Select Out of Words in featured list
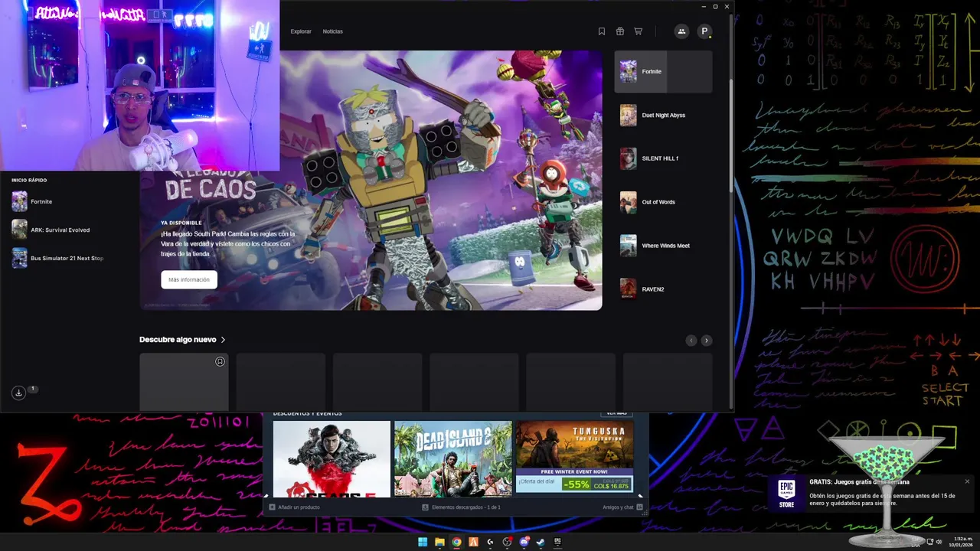This screenshot has width=980, height=551. (663, 202)
